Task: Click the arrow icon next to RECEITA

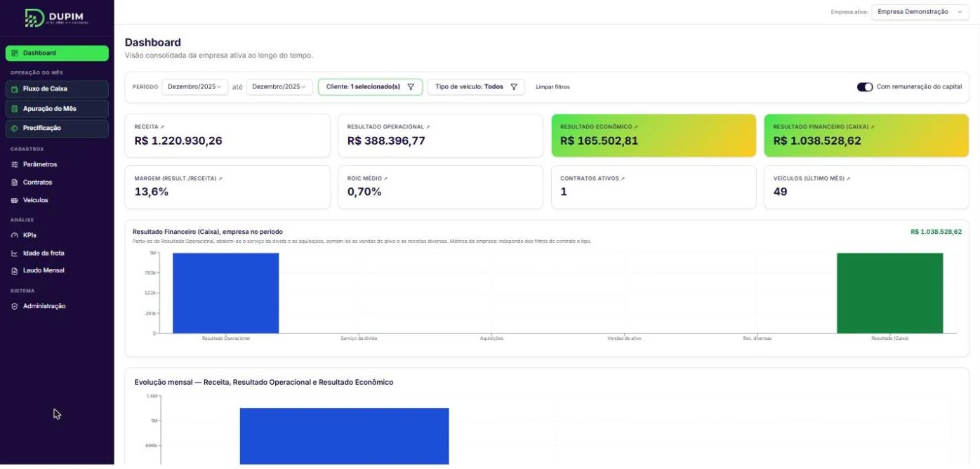Action: click(x=162, y=127)
